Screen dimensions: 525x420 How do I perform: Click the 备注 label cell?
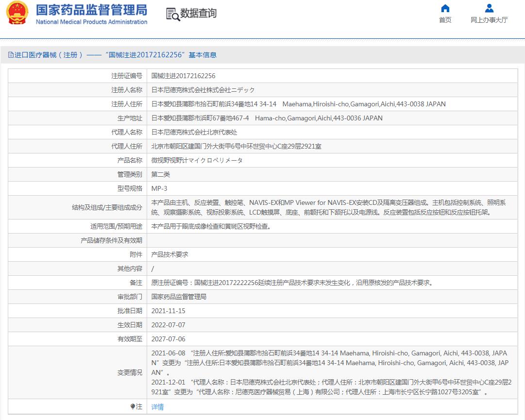click(x=77, y=283)
